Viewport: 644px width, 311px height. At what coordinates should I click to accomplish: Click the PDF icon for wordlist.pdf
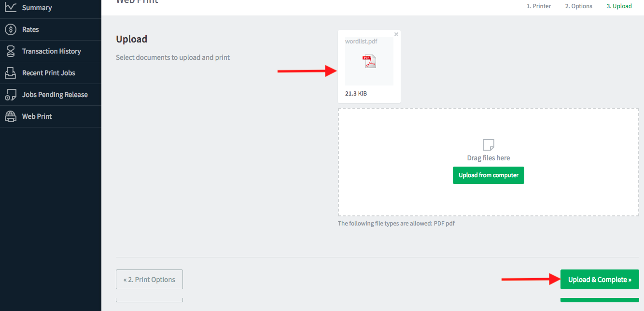(369, 62)
